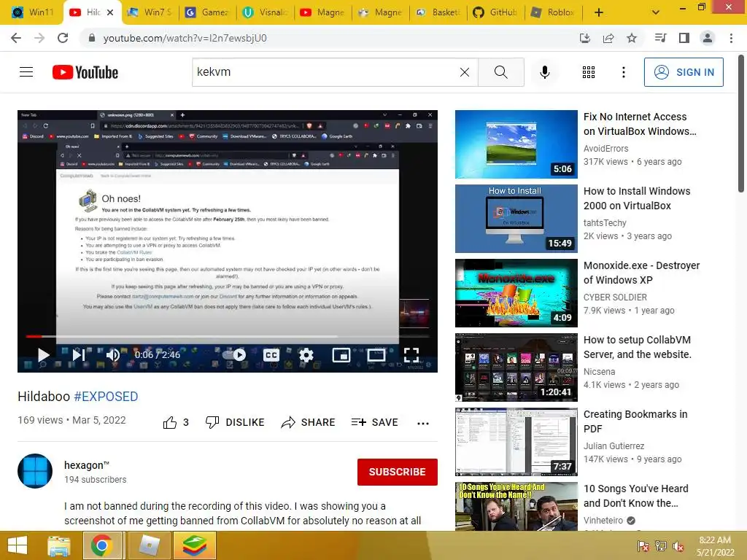This screenshot has width=747, height=560.
Task: Open the YouTube hamburger guide menu
Action: [26, 72]
